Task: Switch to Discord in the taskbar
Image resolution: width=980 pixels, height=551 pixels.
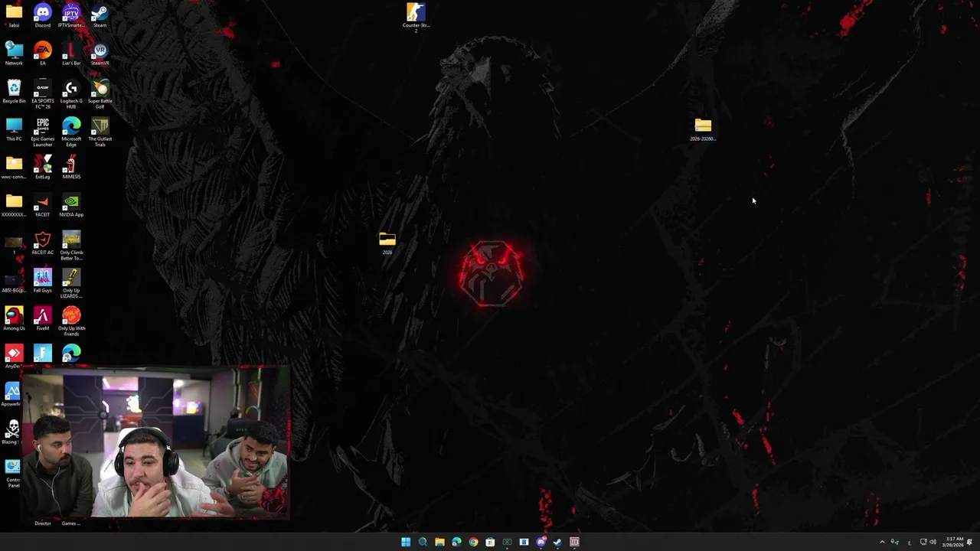Action: pos(541,542)
